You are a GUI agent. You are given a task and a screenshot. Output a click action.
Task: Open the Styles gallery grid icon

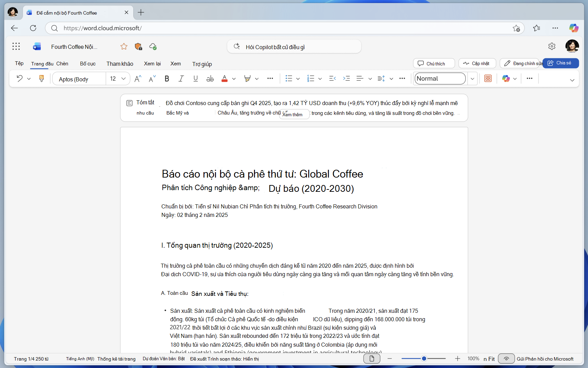(x=488, y=79)
